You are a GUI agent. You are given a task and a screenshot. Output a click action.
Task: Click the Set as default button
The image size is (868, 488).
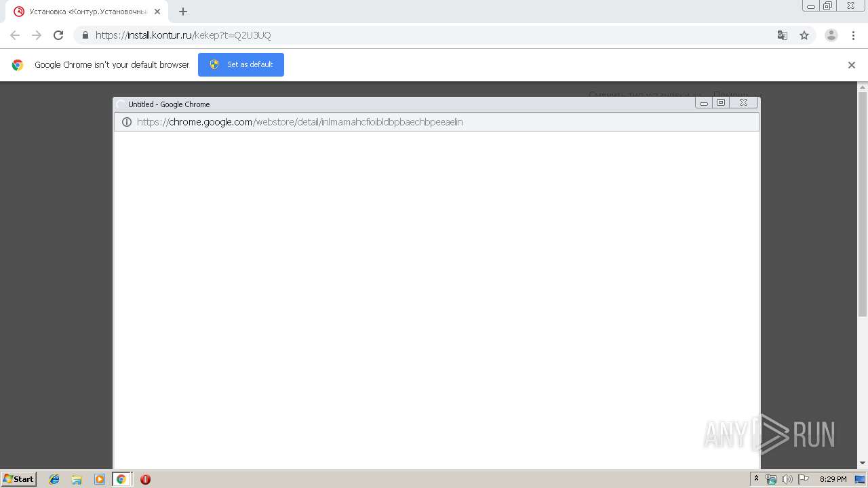(x=241, y=64)
